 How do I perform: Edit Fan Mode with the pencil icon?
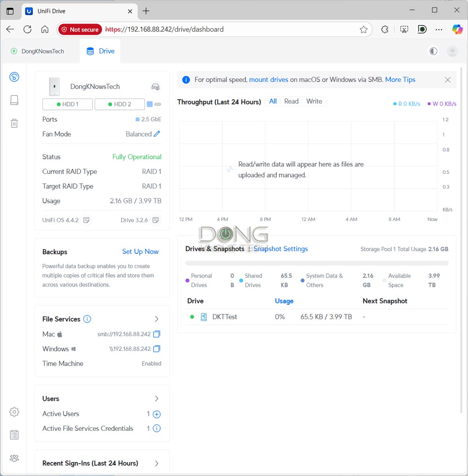(x=157, y=134)
